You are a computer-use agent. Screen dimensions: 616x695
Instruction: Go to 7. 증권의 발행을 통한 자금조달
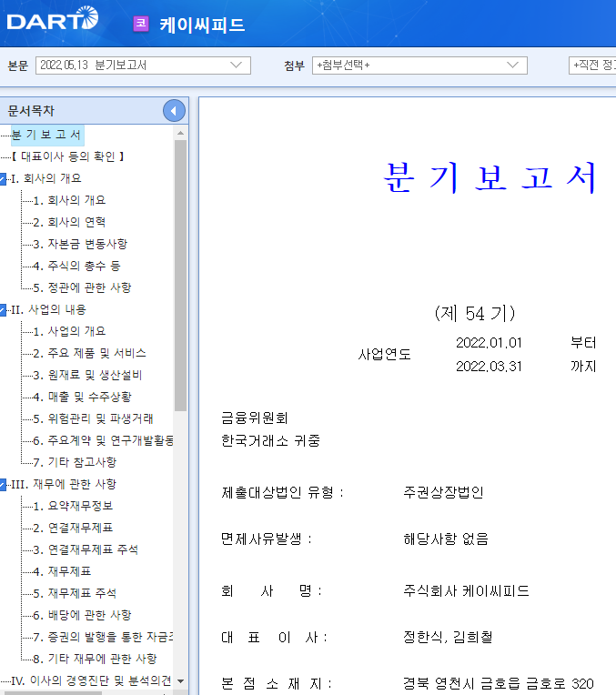click(103, 637)
